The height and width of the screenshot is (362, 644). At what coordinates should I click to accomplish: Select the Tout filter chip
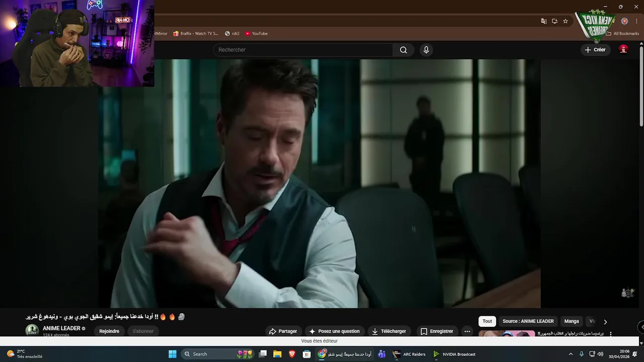(488, 321)
